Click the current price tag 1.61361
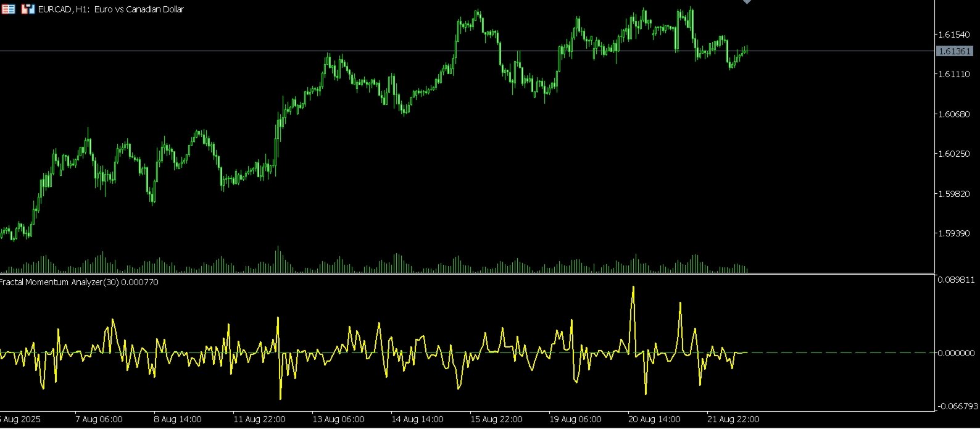Viewport: 980px width, 429px height. [954, 51]
